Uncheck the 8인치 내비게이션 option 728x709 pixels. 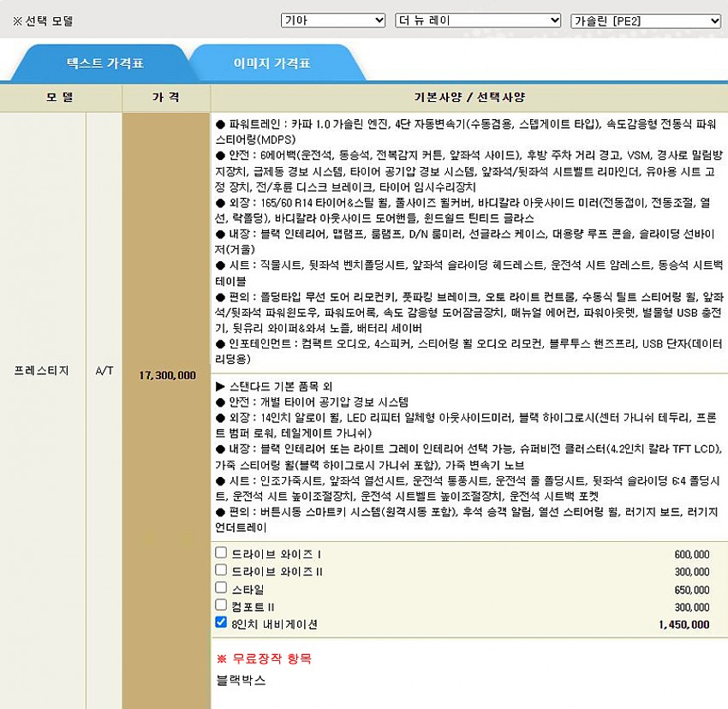pyautogui.click(x=221, y=623)
